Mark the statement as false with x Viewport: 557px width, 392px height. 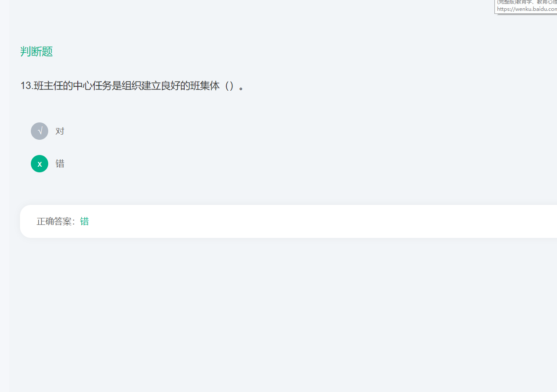40,164
